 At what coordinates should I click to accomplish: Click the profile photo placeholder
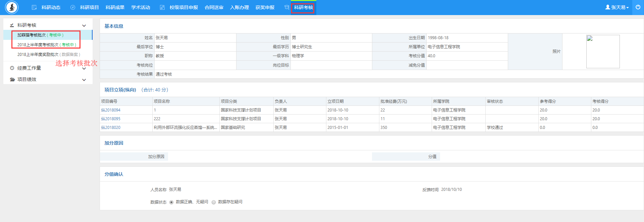(x=603, y=52)
